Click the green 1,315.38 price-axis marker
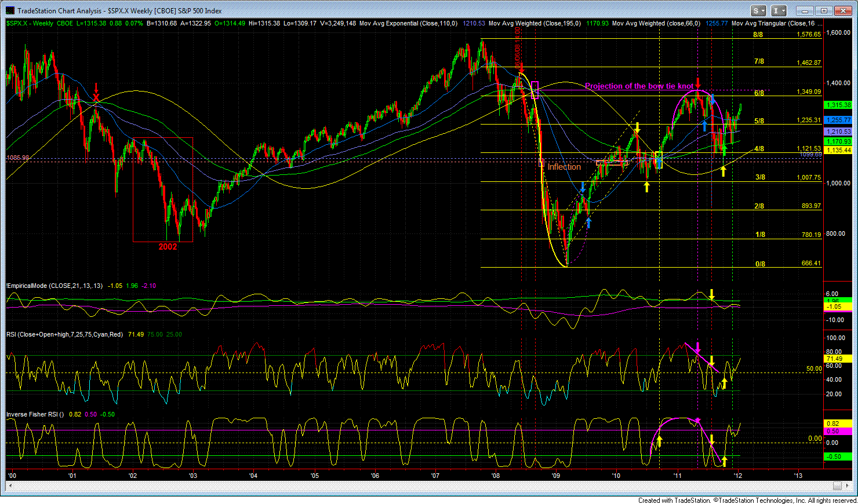This screenshot has height=504, width=858. (x=838, y=105)
